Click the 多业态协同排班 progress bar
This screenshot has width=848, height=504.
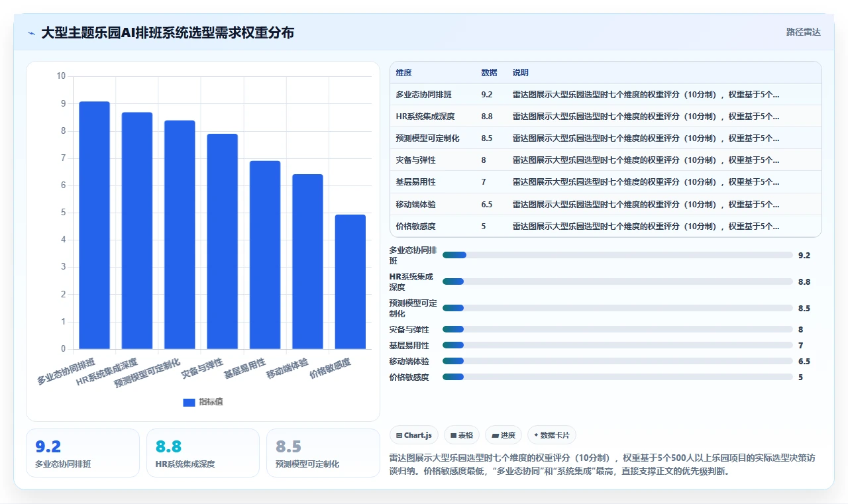[x=617, y=255]
